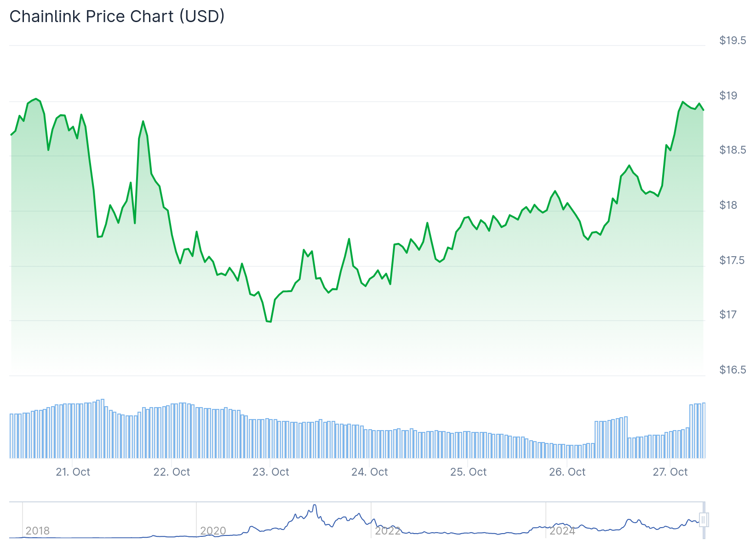This screenshot has height=552, width=756.
Task: Click the 2020 label in navigator
Action: click(213, 531)
